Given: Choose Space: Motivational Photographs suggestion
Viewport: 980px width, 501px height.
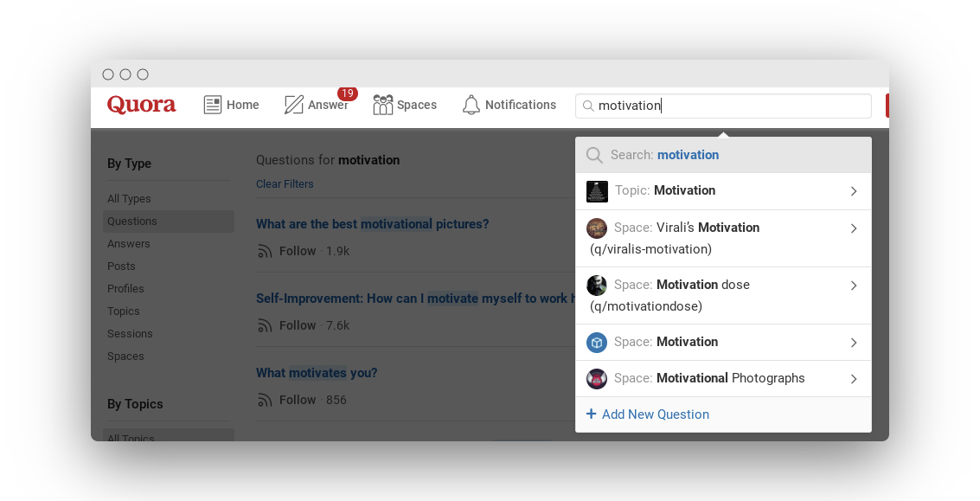Looking at the screenshot, I should click(x=723, y=379).
